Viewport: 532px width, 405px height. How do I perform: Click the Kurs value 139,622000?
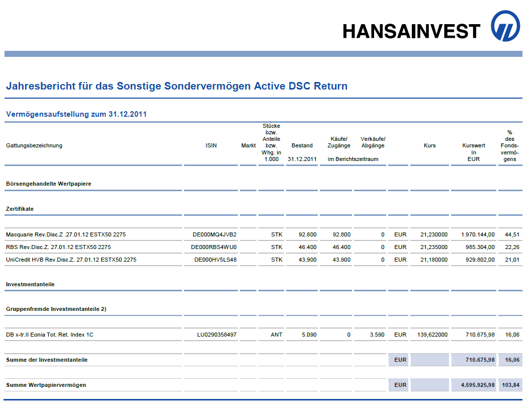point(432,335)
